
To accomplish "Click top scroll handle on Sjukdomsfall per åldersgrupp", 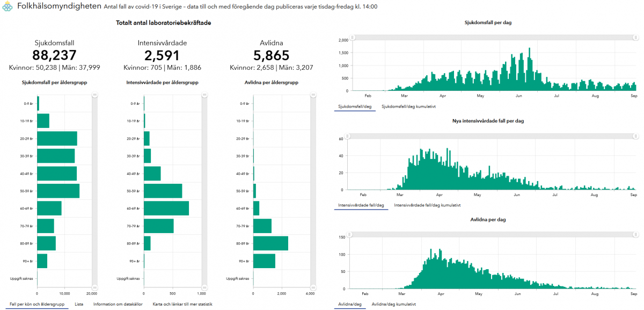I will 94,95.
